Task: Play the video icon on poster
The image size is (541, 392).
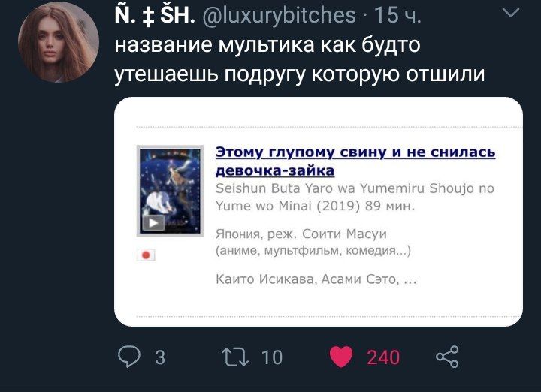Action: pyautogui.click(x=153, y=223)
